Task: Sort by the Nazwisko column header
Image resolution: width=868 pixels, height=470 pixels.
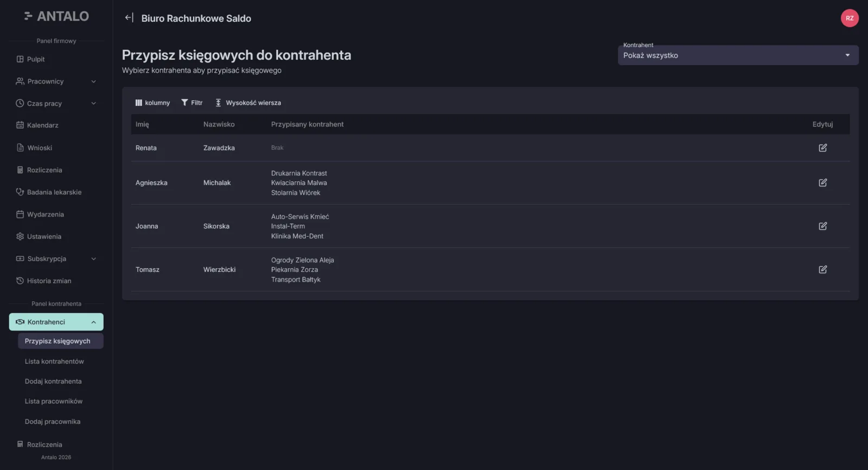Action: click(219, 124)
